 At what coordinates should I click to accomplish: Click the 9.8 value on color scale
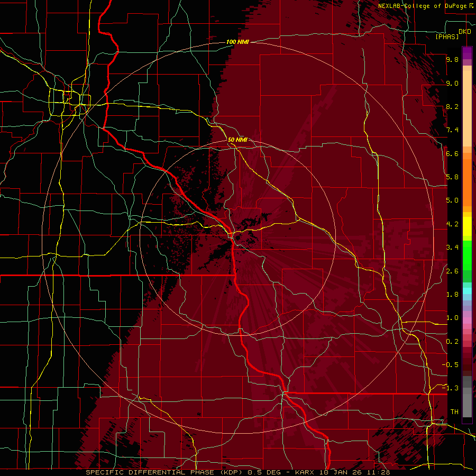click(x=452, y=59)
